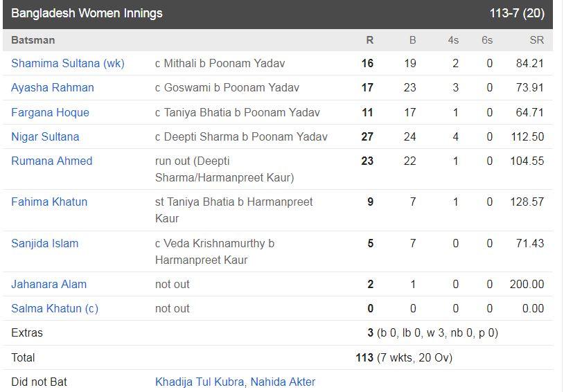Viewport: 564px width, 392px height.
Task: Click the 6s column header
Action: coord(487,40)
